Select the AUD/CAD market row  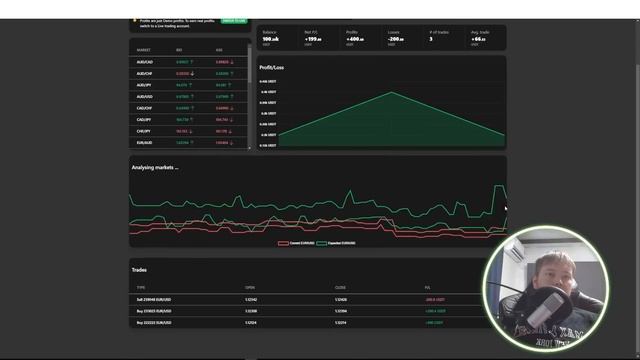188,62
